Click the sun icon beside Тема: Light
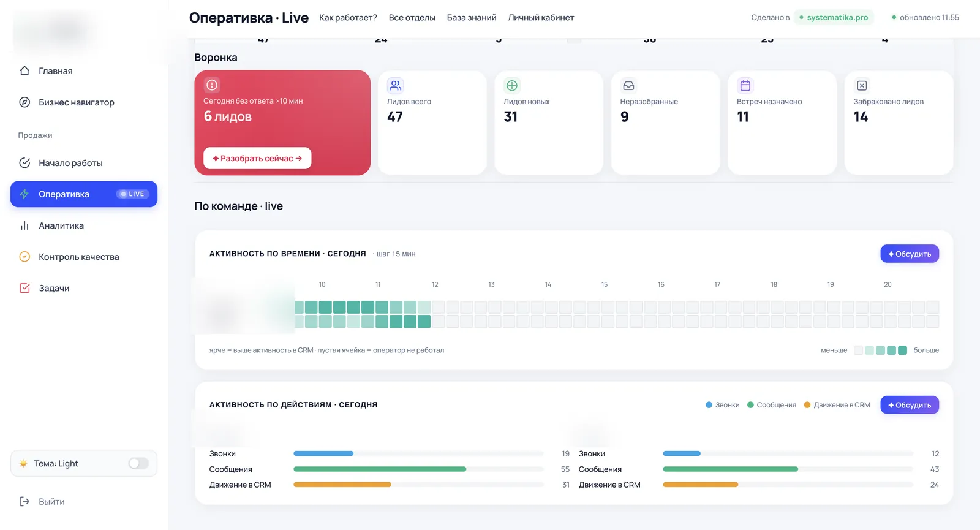Viewport: 980px width, 530px height. (23, 463)
